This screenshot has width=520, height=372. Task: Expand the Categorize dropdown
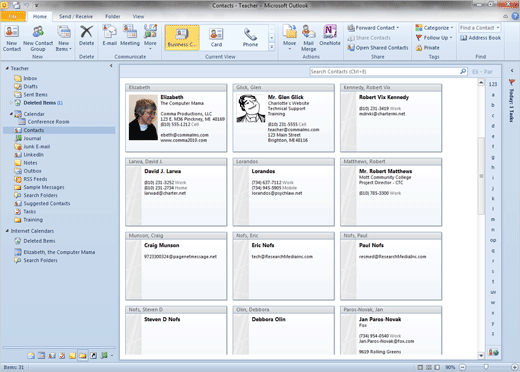click(x=434, y=28)
